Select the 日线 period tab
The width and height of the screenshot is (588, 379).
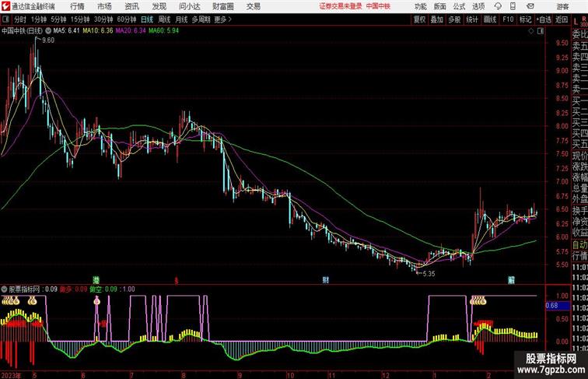(147, 19)
